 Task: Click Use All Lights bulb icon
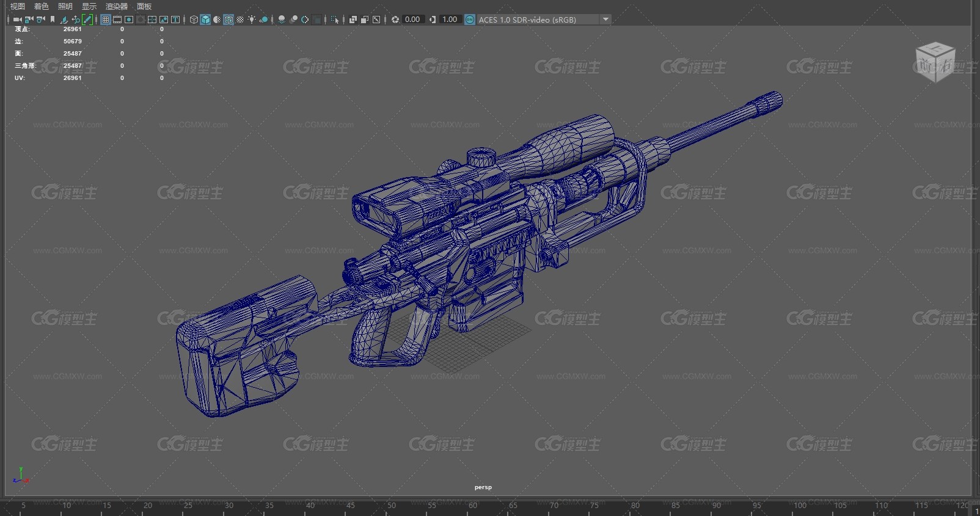pos(252,20)
